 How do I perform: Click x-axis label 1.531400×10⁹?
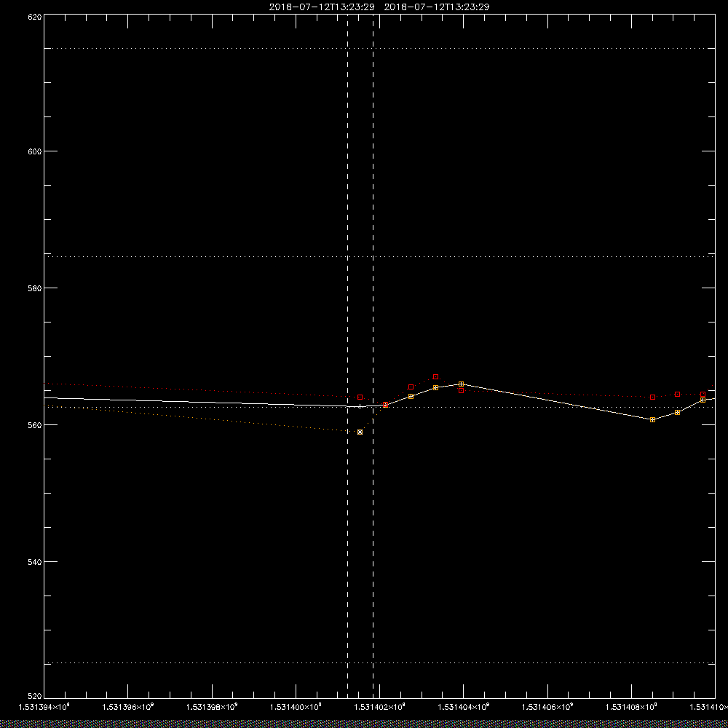[296, 707]
